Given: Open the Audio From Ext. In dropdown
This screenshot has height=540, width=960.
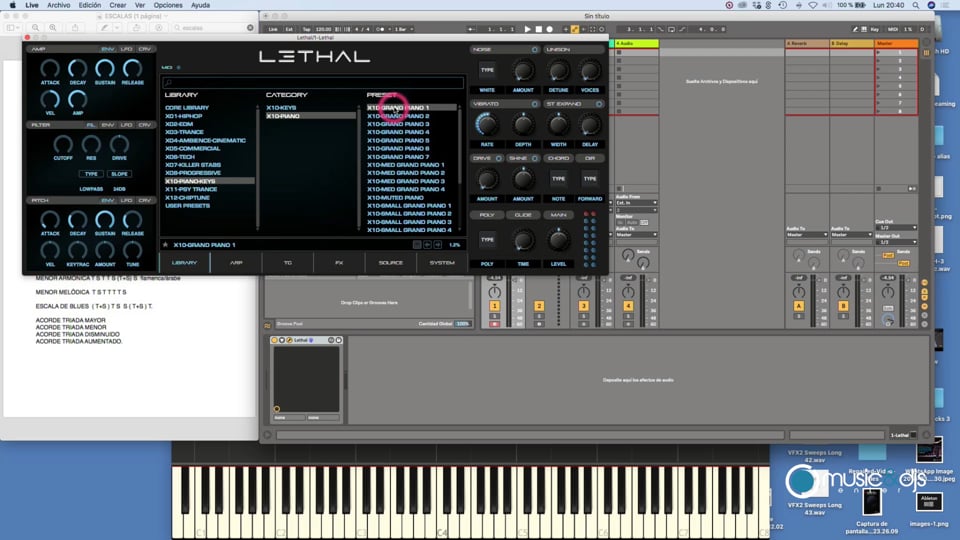Looking at the screenshot, I should 636,203.
